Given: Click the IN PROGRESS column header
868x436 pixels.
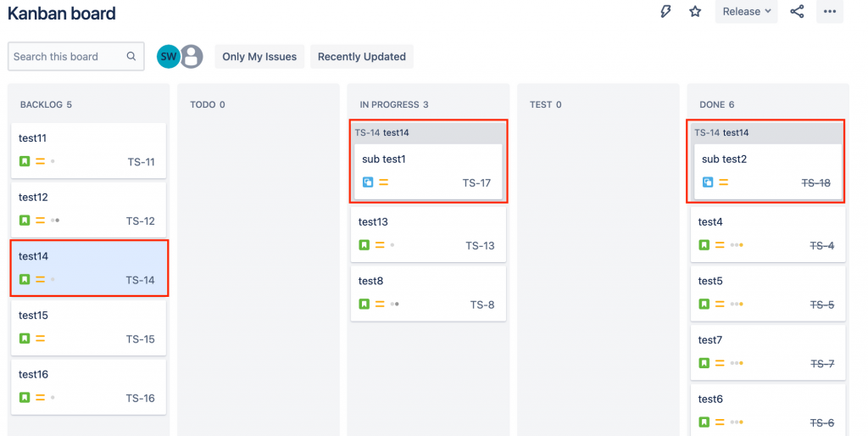Looking at the screenshot, I should [393, 105].
